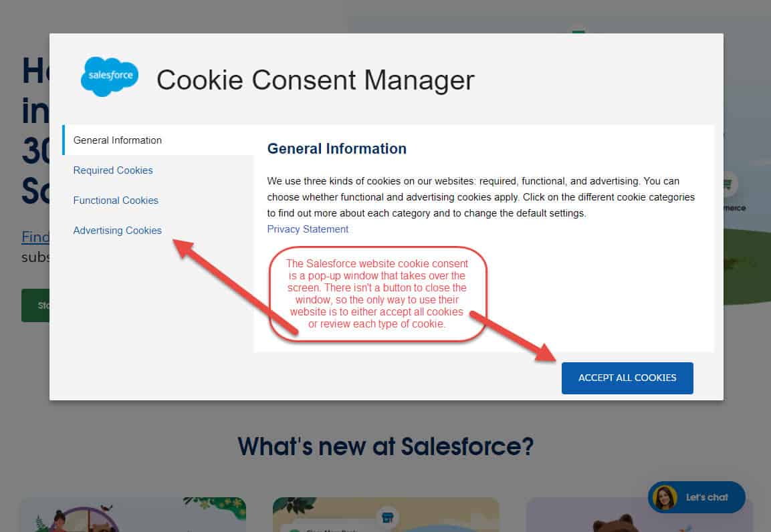Click the General Information content heading
This screenshot has height=532, width=771.
coord(337,148)
